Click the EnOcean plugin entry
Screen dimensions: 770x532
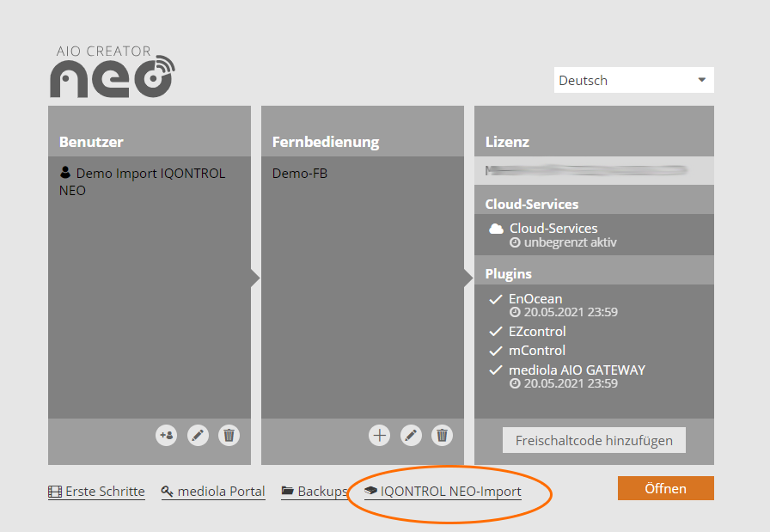(x=535, y=299)
